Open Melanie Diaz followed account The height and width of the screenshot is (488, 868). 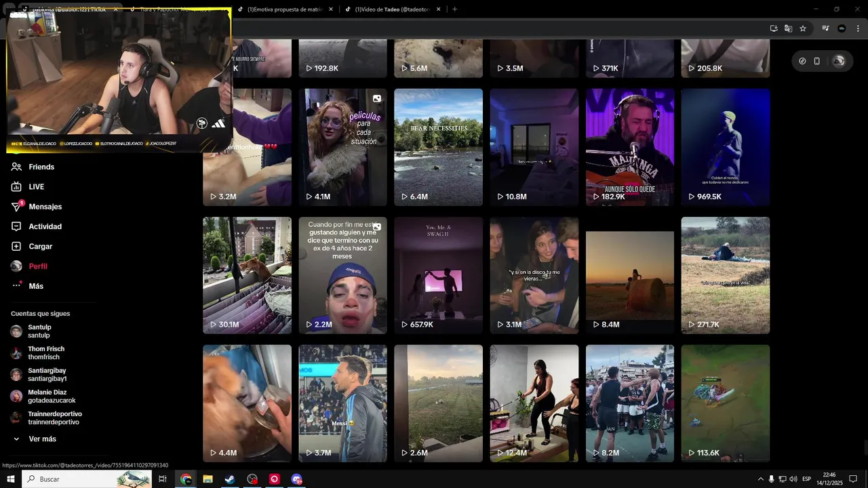[x=43, y=396]
